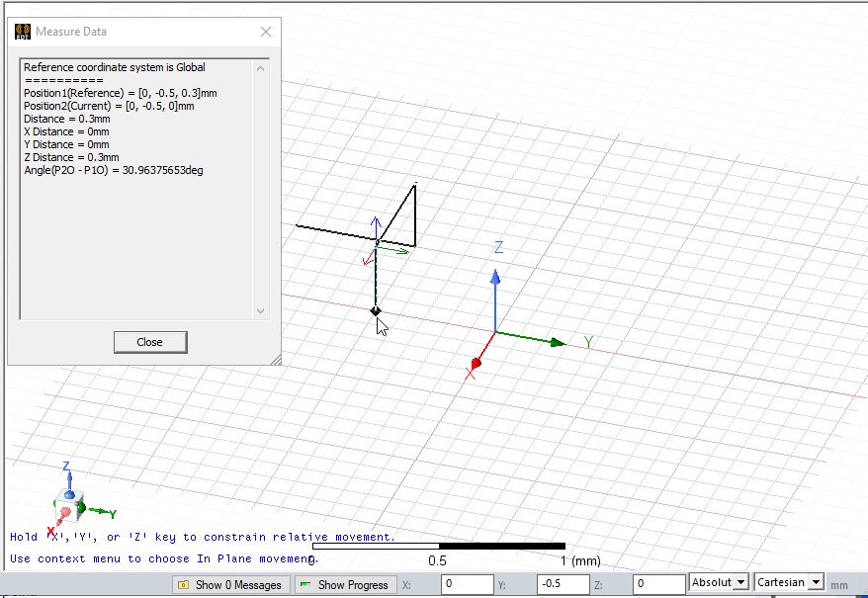This screenshot has width=868, height=598.
Task: Click the Distance = 0.3mm line
Action: [67, 119]
